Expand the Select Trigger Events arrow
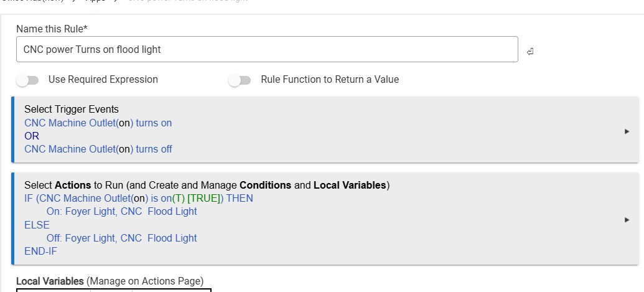Image resolution: width=644 pixels, height=292 pixels. (627, 131)
